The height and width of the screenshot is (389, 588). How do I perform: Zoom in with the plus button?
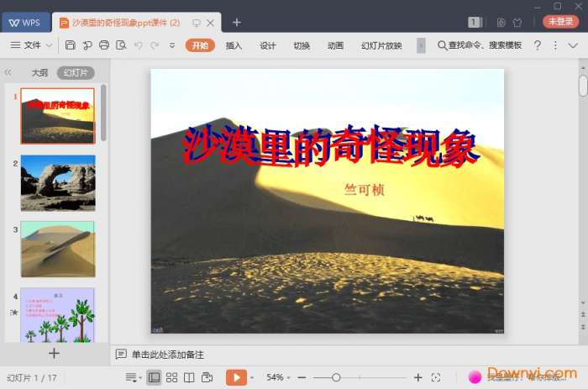pos(418,377)
